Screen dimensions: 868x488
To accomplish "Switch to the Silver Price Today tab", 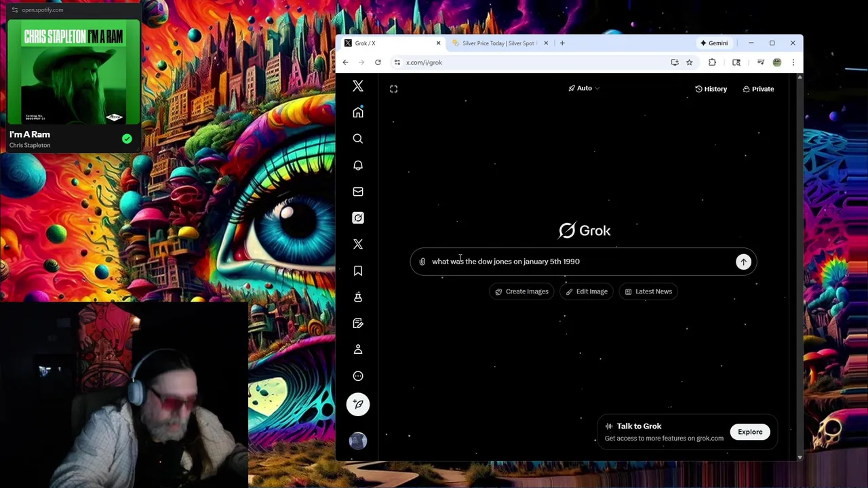I will [500, 43].
